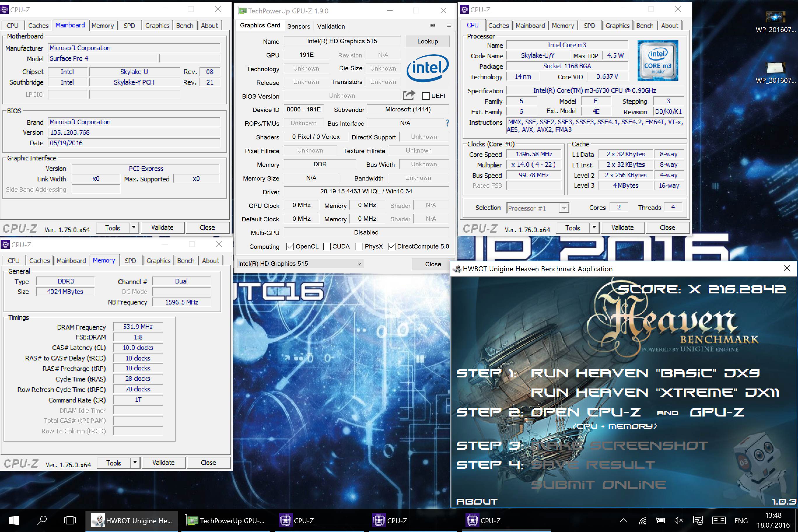Open the taskbar search icon
Screen dimensions: 798x532
coord(42,520)
